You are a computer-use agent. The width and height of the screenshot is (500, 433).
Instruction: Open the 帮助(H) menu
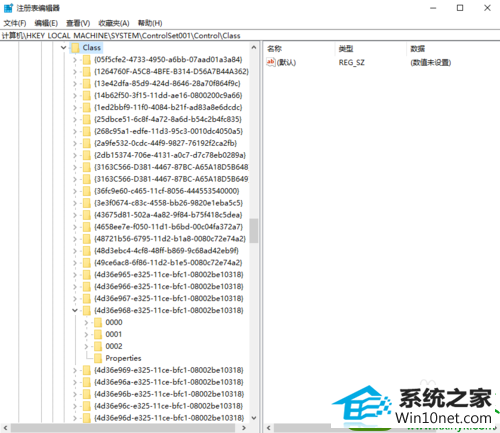[150, 23]
